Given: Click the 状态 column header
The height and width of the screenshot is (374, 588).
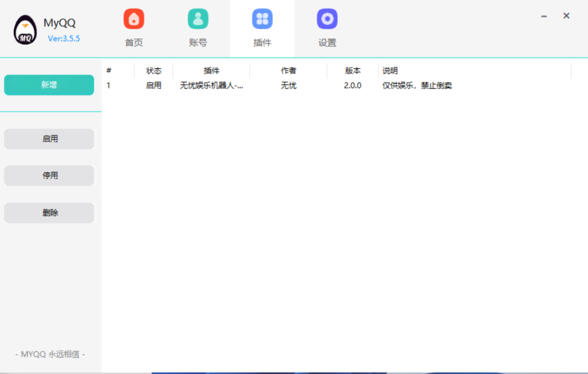Looking at the screenshot, I should pyautogui.click(x=154, y=71).
